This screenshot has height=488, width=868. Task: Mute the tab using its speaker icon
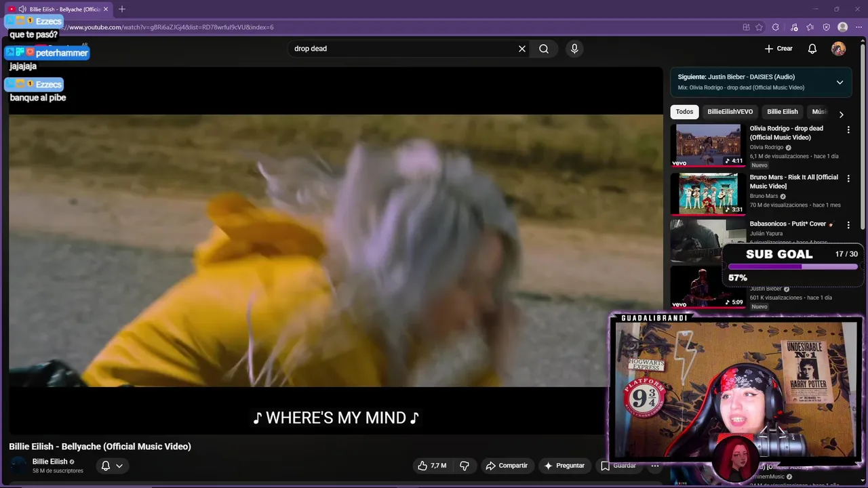pos(22,9)
